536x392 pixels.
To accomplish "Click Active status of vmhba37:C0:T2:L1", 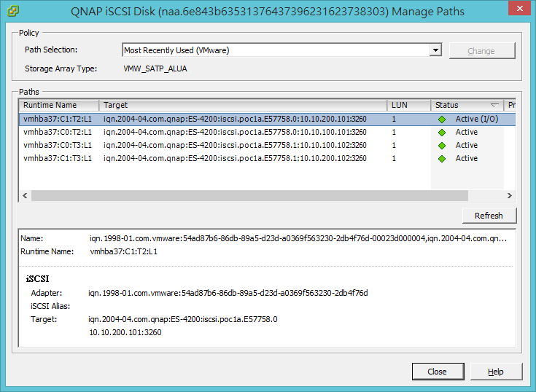I will [x=466, y=132].
